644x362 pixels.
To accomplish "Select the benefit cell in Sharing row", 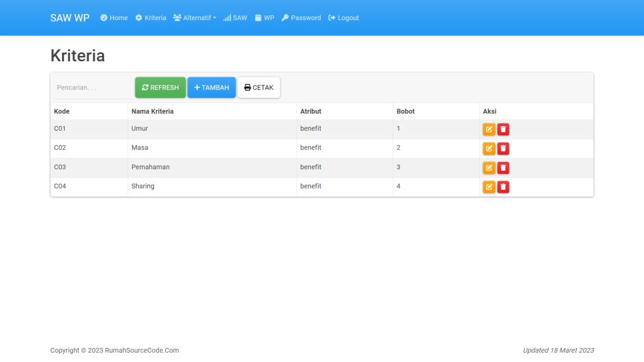I will (345, 187).
